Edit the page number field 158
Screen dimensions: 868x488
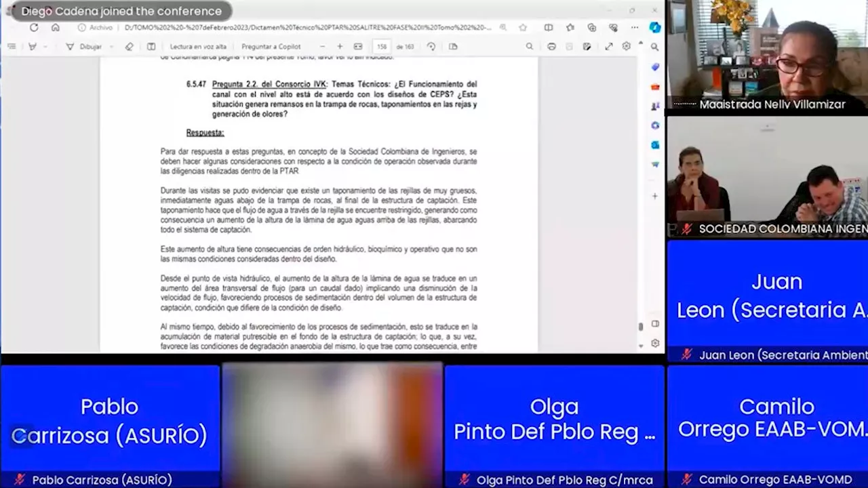381,47
